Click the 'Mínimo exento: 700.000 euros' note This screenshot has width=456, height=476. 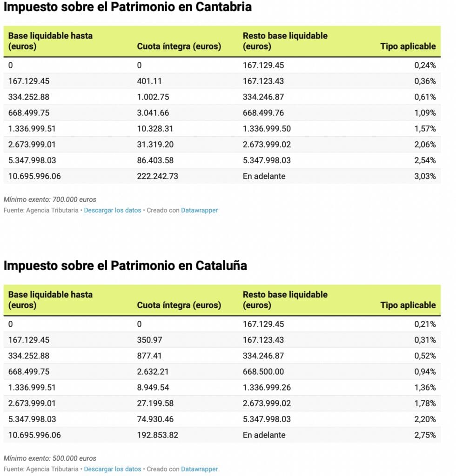pyautogui.click(x=50, y=199)
